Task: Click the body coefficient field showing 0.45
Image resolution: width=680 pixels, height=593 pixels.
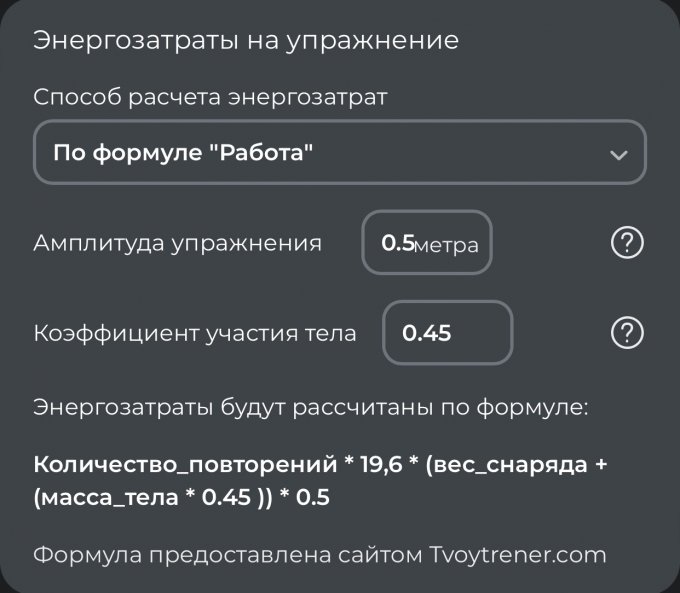Action: 447,333
